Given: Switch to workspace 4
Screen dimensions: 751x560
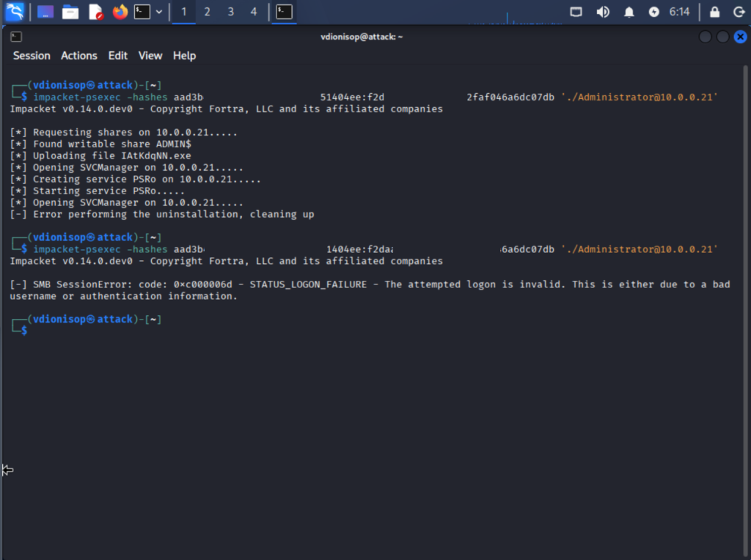Looking at the screenshot, I should pyautogui.click(x=254, y=12).
